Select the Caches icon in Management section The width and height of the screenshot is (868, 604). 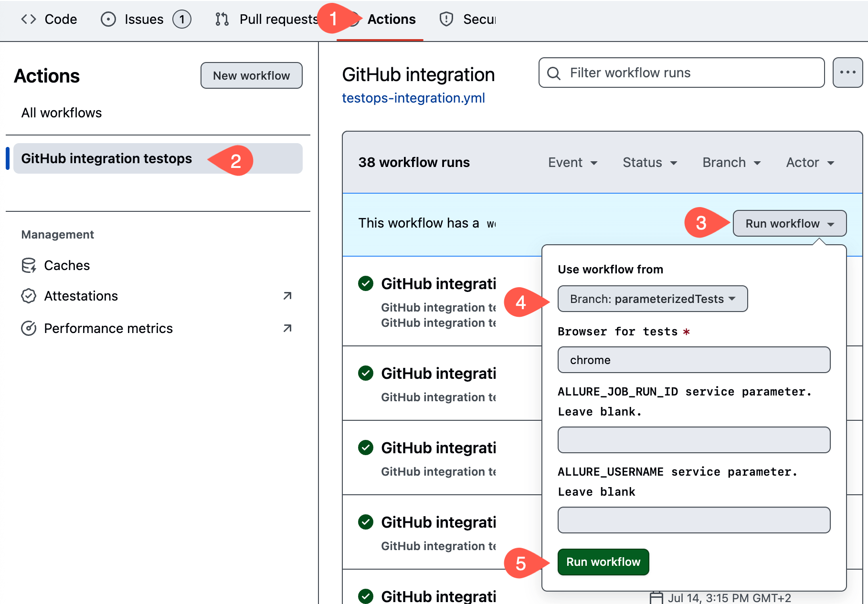click(29, 265)
